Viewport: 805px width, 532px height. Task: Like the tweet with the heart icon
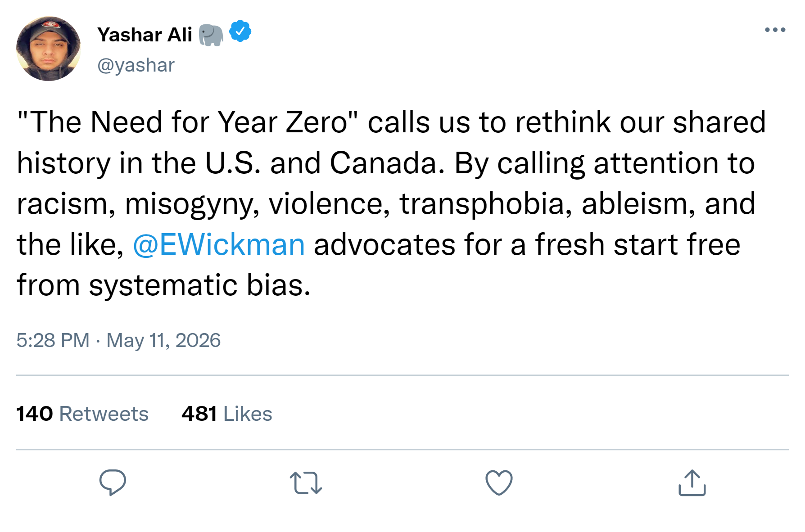coord(499,482)
